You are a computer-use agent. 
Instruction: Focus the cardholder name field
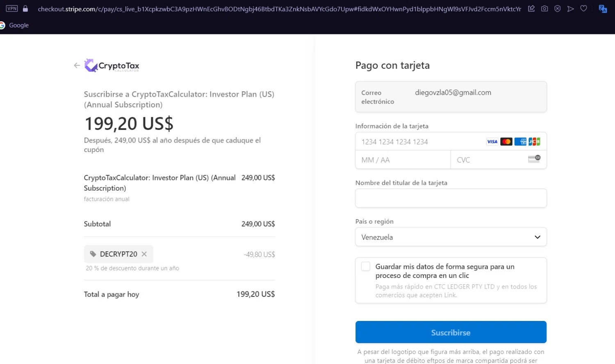(x=451, y=198)
